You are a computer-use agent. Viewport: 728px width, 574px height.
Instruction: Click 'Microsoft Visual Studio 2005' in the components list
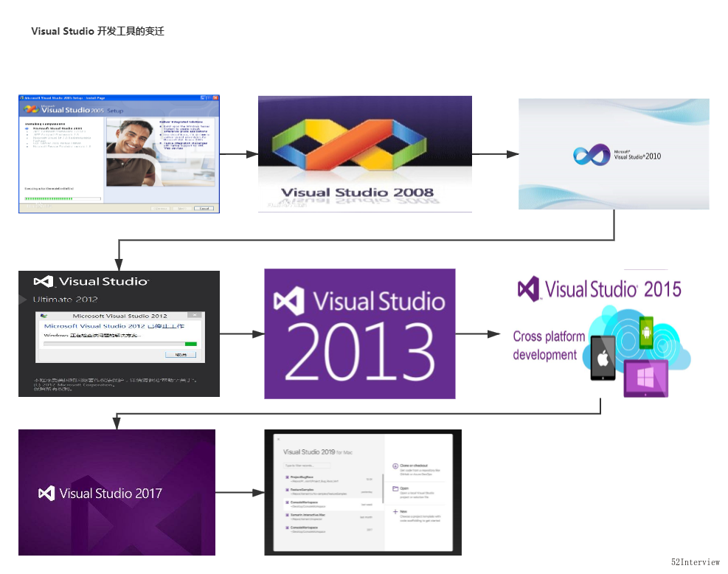(x=58, y=128)
